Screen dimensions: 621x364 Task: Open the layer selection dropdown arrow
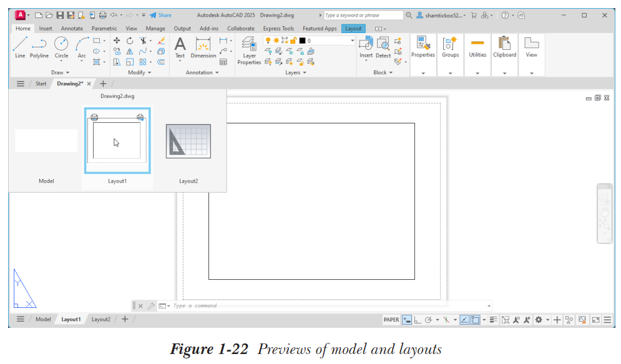[x=352, y=41]
